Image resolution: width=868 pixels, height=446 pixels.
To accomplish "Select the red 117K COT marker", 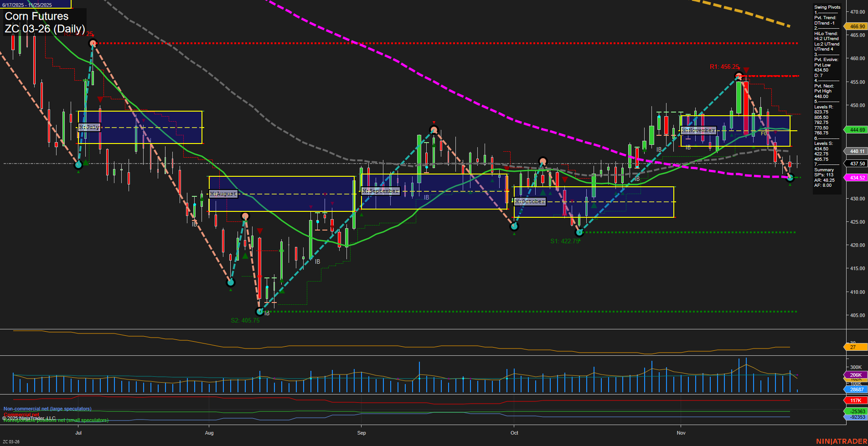I will (853, 400).
